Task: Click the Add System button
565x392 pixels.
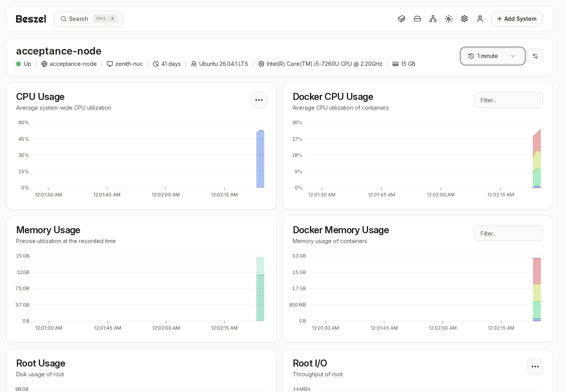Action: (x=517, y=19)
